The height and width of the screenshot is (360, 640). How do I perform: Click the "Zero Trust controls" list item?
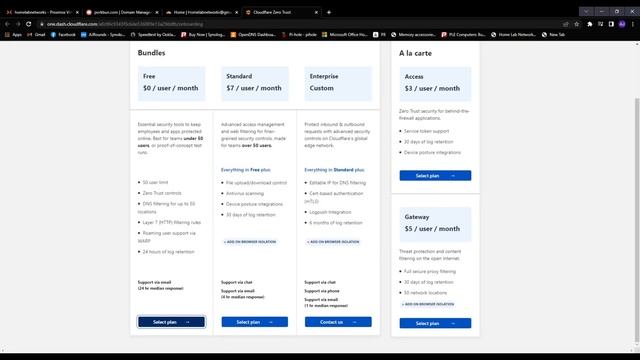click(162, 193)
